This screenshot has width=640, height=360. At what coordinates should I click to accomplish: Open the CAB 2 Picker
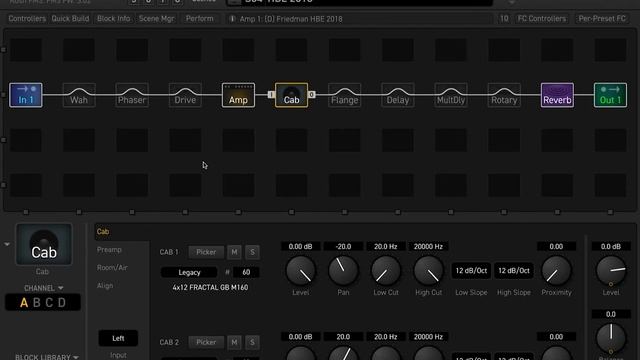(206, 342)
